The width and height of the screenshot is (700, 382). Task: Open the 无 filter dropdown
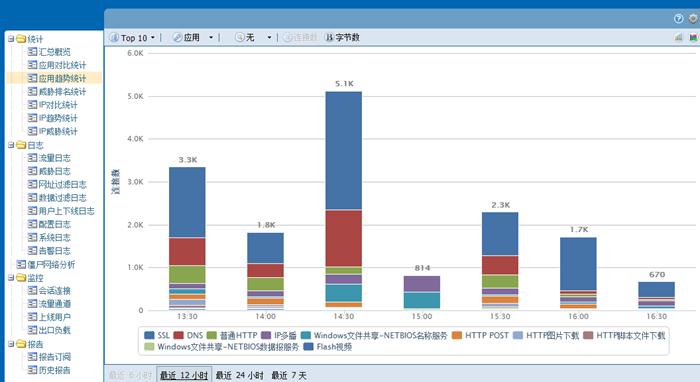253,38
